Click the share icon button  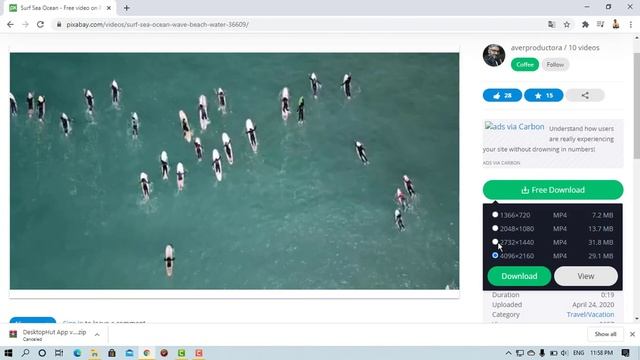pos(585,96)
